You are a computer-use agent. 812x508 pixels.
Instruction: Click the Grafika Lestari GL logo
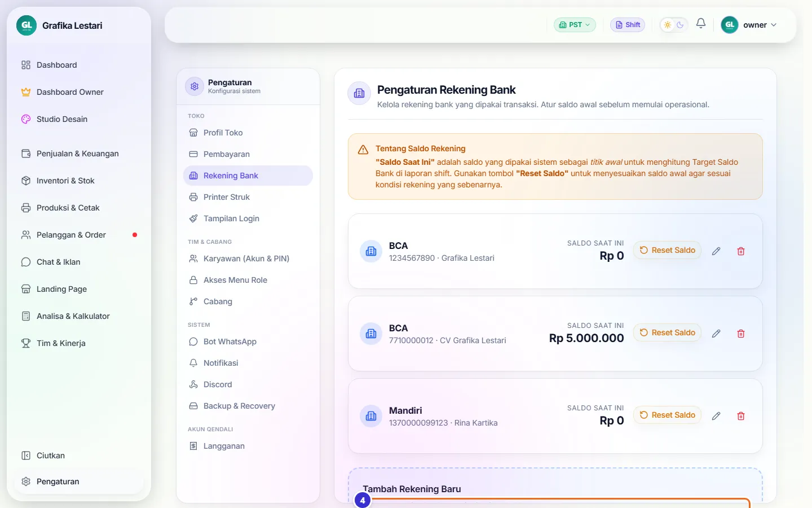pyautogui.click(x=27, y=25)
